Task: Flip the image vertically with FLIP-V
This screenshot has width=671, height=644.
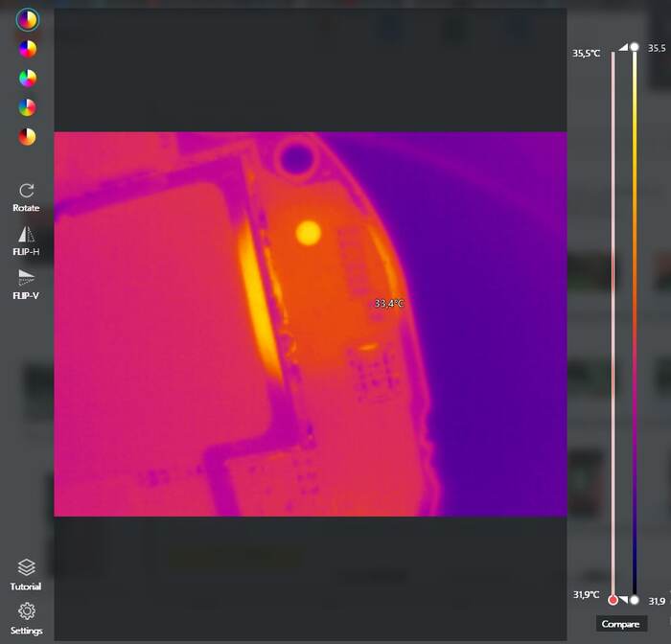Action: click(27, 284)
